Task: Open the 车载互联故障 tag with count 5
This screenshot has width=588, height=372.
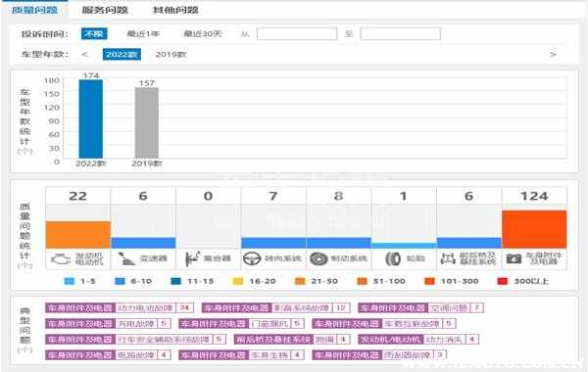Action: click(384, 324)
